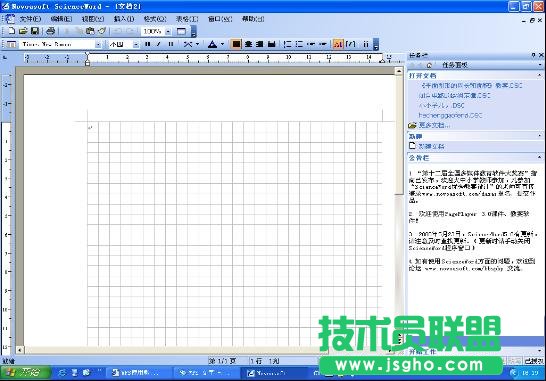Click the Paste clipboard icon

[90, 31]
